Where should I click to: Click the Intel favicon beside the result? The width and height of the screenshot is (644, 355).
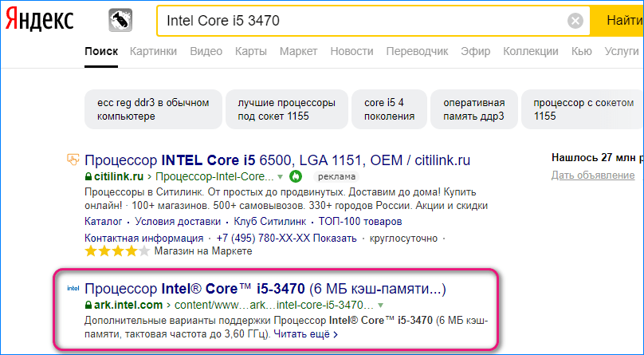(73, 288)
